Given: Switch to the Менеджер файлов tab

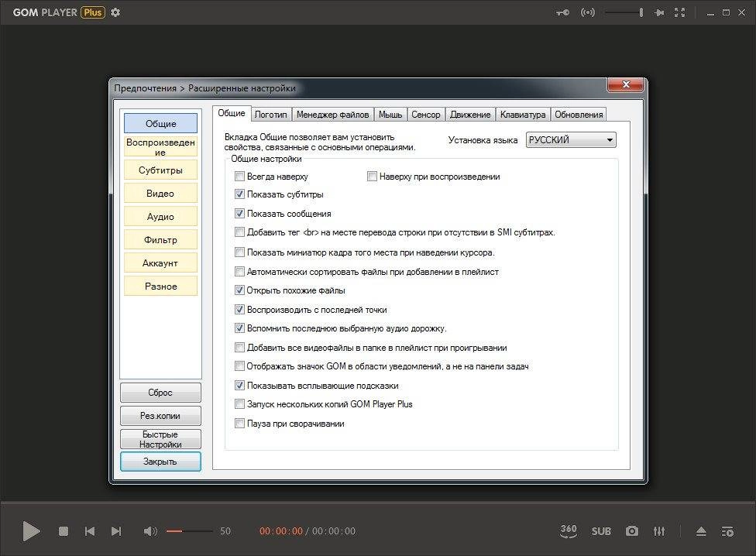Looking at the screenshot, I should (x=332, y=115).
